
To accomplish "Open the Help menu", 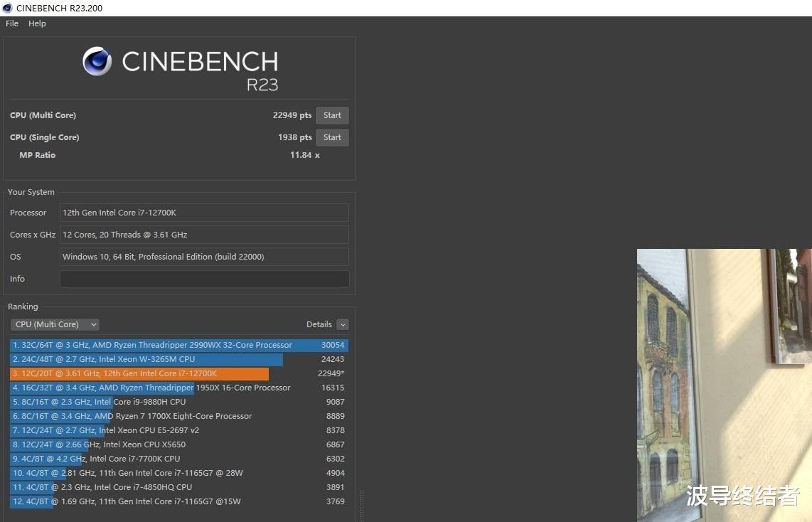I will pyautogui.click(x=36, y=23).
